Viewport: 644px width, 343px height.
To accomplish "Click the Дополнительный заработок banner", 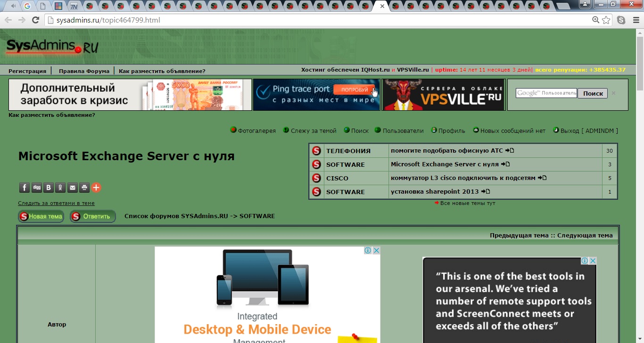I will [130, 95].
